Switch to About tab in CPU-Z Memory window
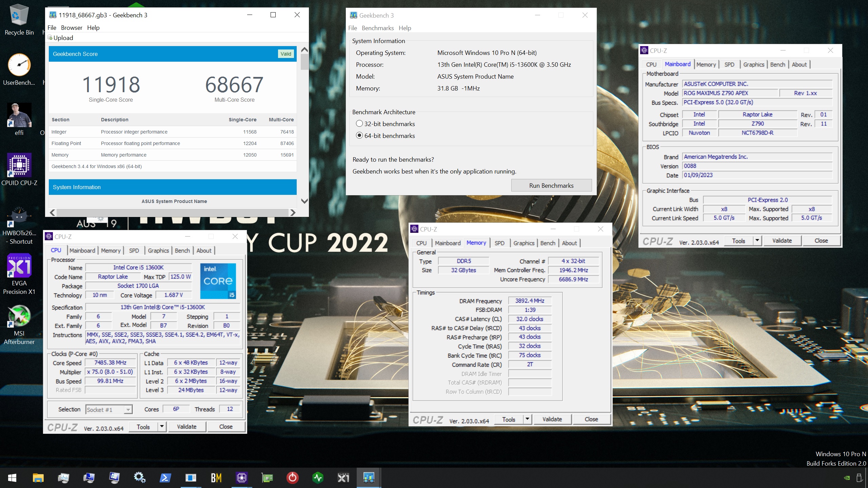This screenshot has width=868, height=488. 569,243
